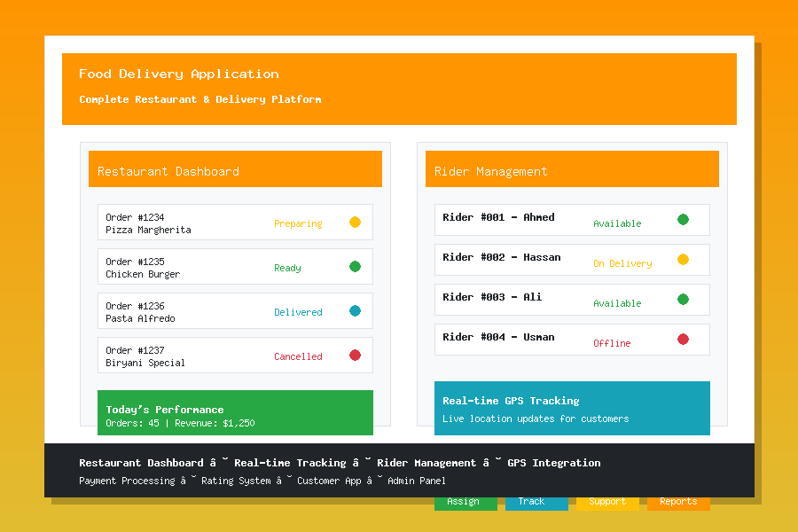Select the Rider Management panel header
The width and height of the screenshot is (798, 532).
click(x=572, y=169)
